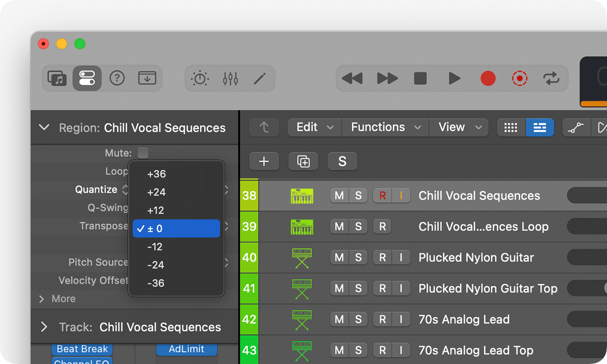
Task: Open the Library media browser icon
Action: 57,78
